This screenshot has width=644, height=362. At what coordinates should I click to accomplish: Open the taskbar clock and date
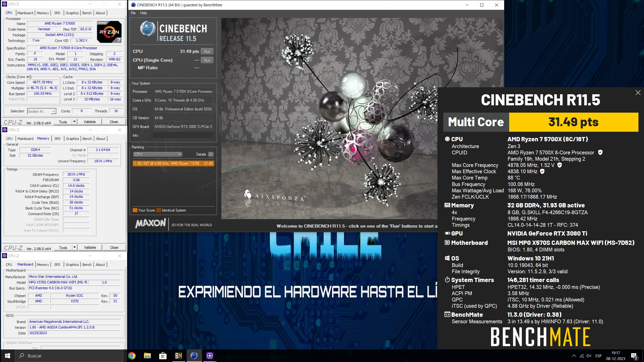(616, 356)
